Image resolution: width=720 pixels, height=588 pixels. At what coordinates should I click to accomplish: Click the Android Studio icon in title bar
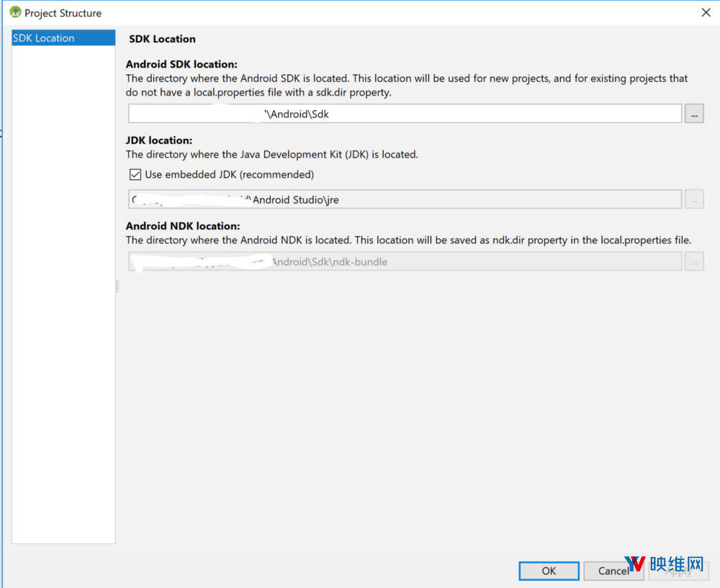point(14,13)
